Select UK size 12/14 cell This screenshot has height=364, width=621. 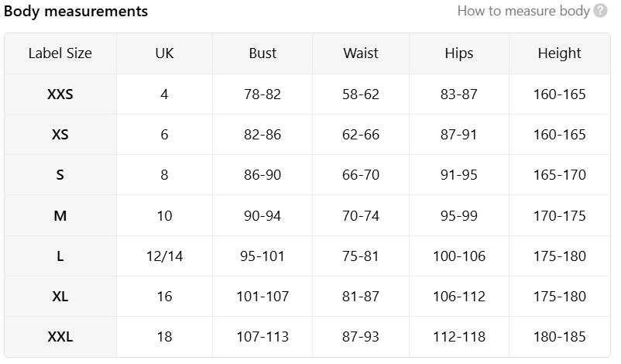tap(164, 256)
